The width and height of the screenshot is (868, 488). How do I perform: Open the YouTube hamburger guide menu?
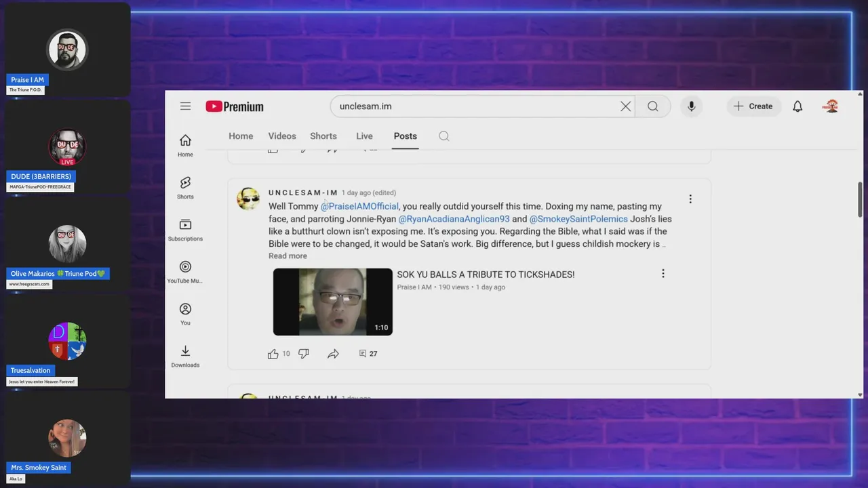pos(185,106)
